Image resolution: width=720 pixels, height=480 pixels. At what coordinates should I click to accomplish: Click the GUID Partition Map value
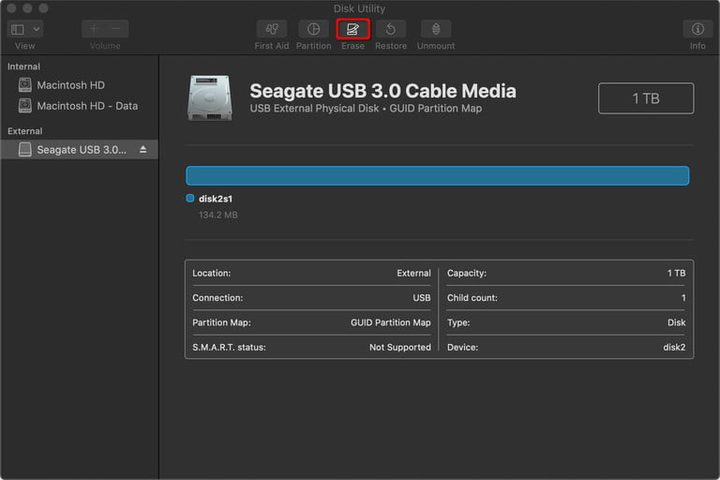coord(391,323)
